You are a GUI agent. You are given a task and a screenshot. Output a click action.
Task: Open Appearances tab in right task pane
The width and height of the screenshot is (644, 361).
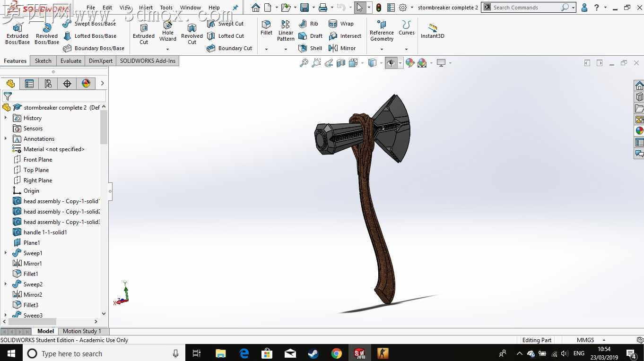click(639, 131)
